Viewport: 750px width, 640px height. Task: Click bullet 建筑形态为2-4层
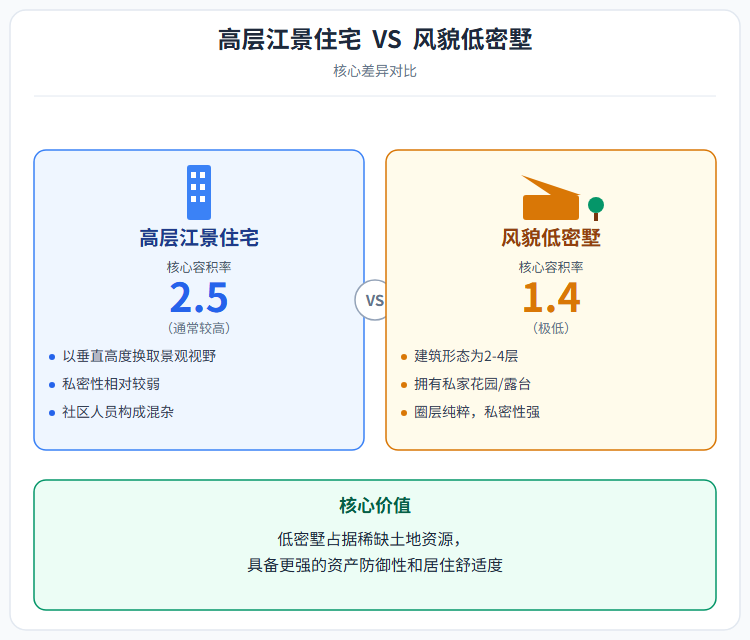click(466, 356)
